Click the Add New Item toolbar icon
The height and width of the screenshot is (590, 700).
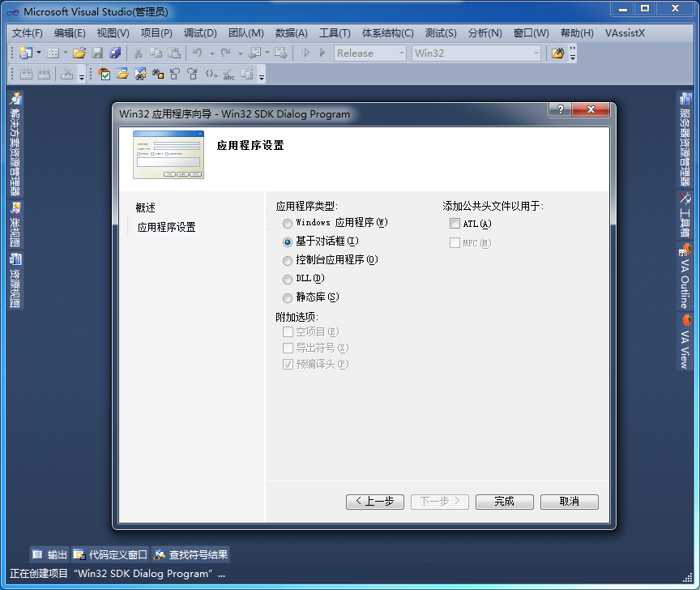click(53, 53)
